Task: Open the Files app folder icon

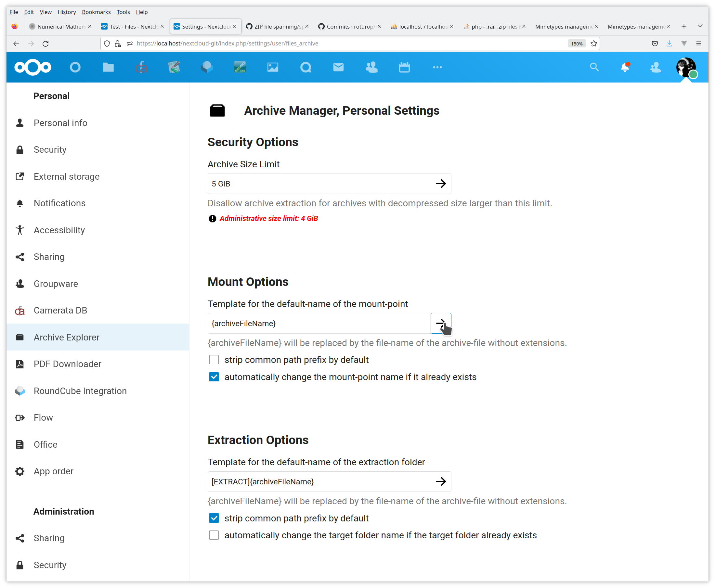Action: click(x=108, y=67)
